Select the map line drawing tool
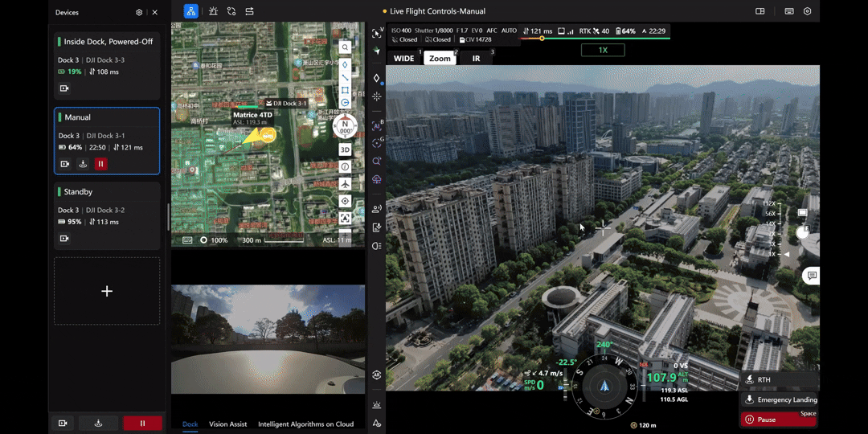 coord(345,77)
